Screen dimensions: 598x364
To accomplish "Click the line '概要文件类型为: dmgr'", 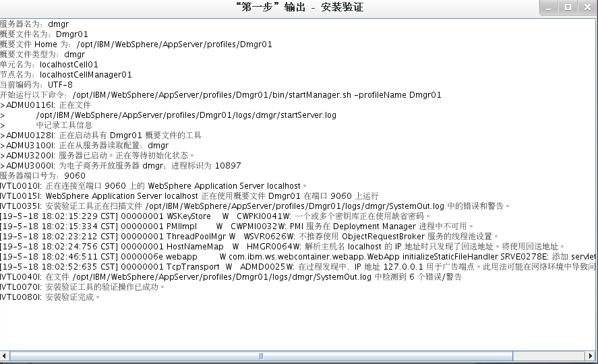I will (x=42, y=55).
